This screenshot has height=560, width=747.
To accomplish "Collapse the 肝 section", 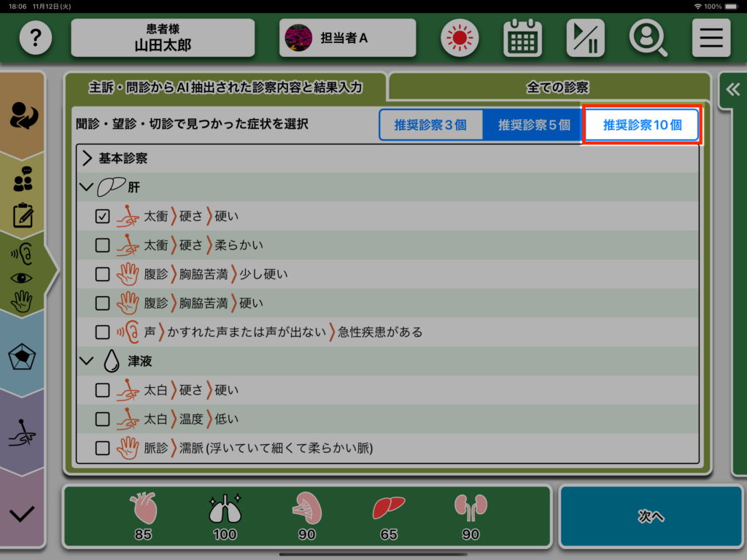I will (x=88, y=187).
